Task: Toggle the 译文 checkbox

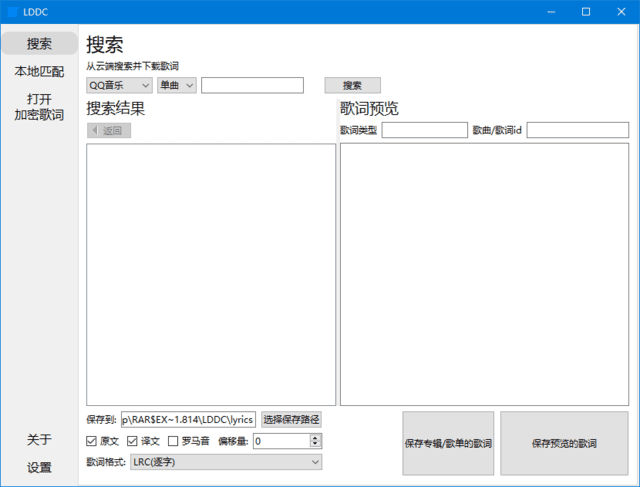Action: (x=133, y=441)
